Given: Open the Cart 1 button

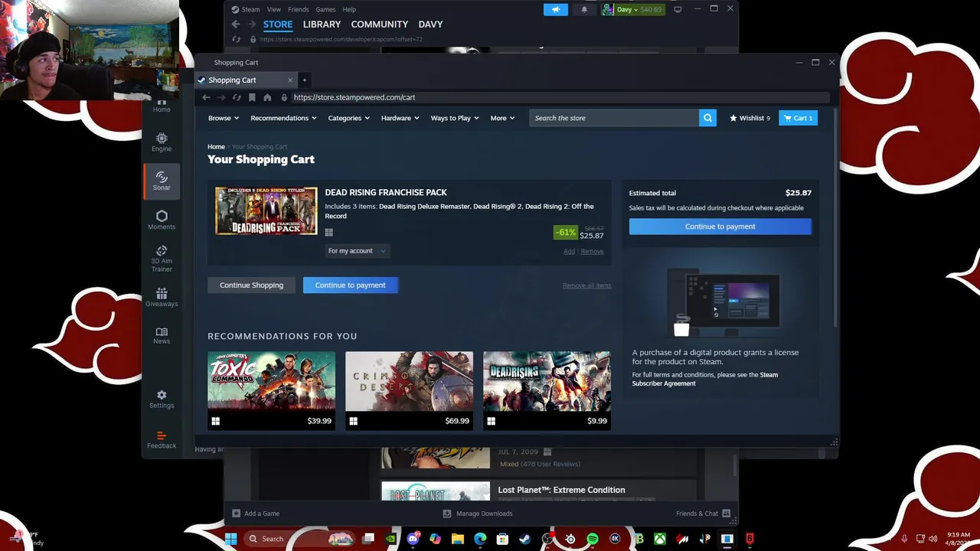Looking at the screenshot, I should (x=799, y=118).
